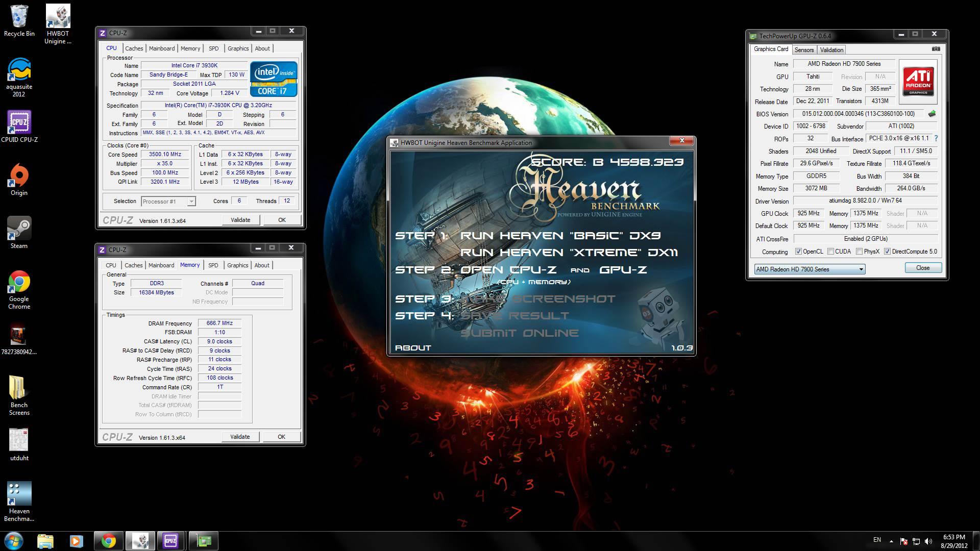Open HWBOT Unigine desktop shortcut

[58, 24]
